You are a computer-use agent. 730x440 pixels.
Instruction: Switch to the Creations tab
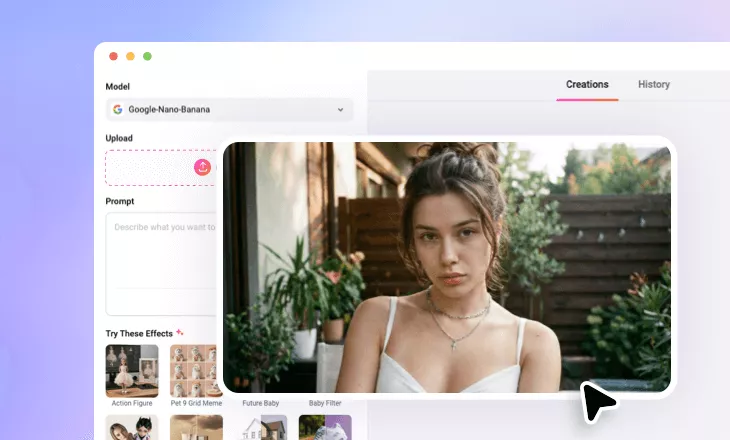(x=587, y=84)
